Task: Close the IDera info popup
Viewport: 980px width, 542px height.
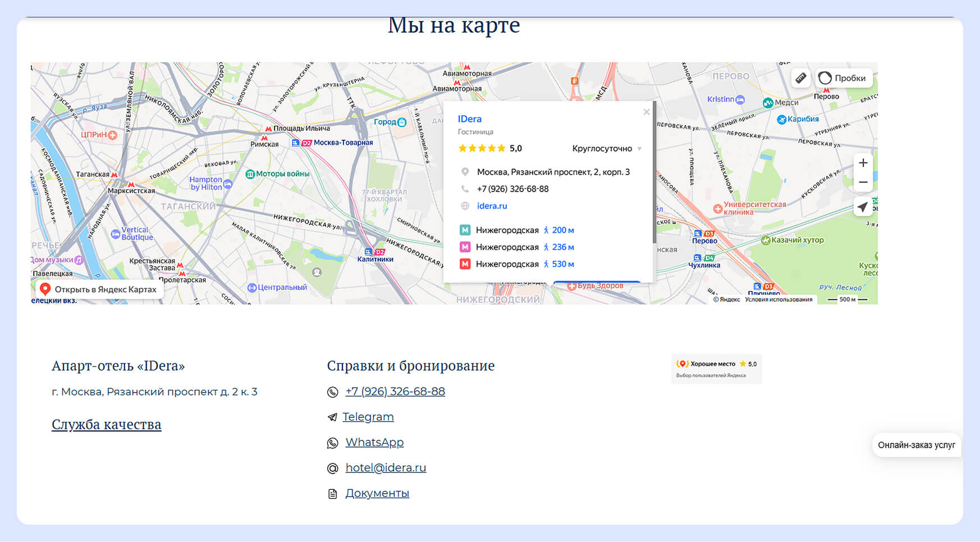Action: click(x=647, y=112)
